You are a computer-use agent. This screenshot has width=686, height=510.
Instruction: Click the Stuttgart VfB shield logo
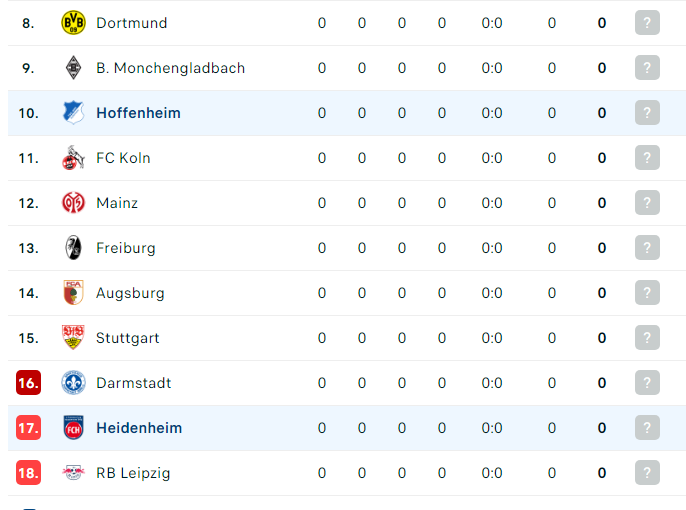point(73,338)
